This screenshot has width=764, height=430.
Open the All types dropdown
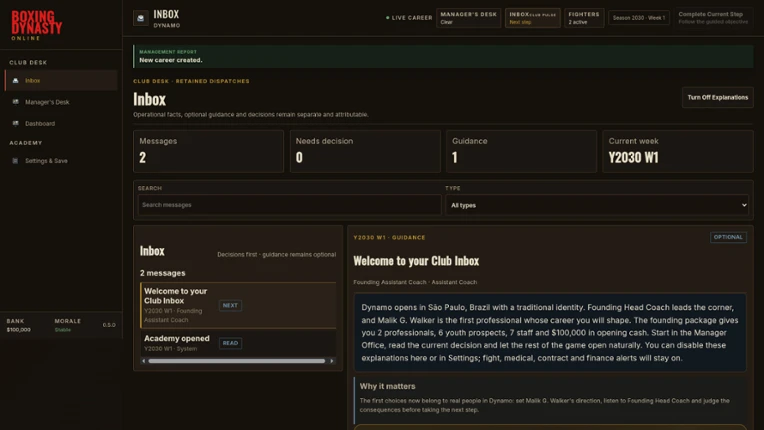click(597, 205)
